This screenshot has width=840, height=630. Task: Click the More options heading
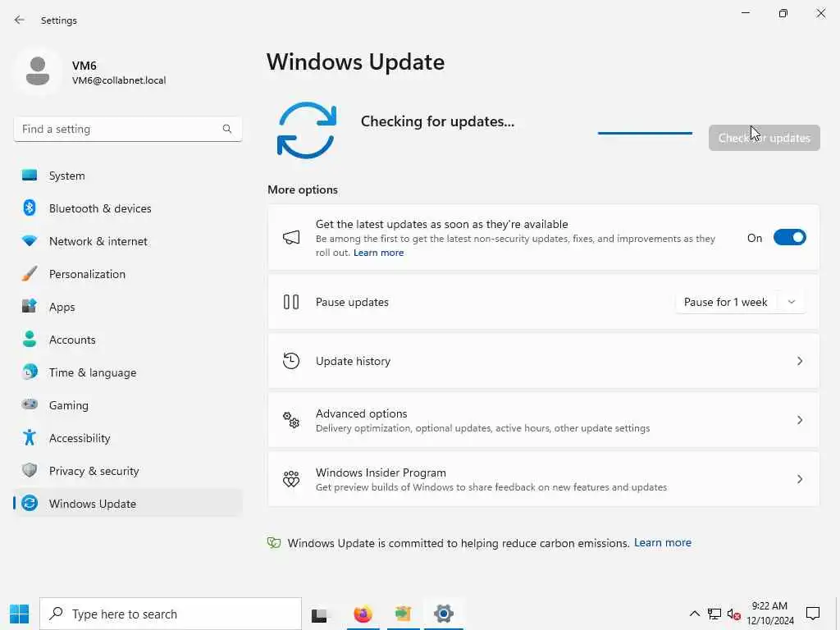(x=303, y=189)
